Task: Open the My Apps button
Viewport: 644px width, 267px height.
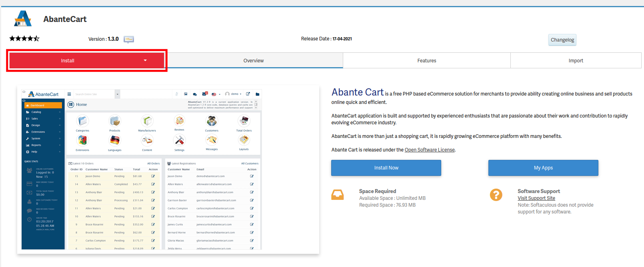Action: [x=543, y=168]
